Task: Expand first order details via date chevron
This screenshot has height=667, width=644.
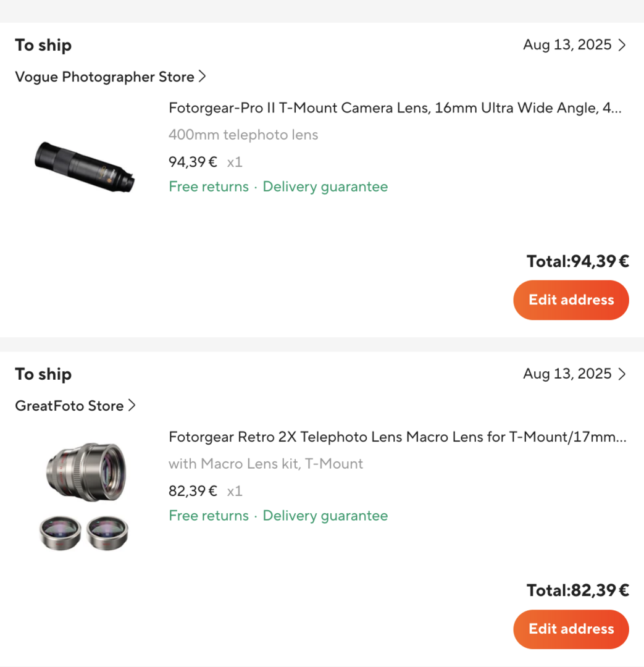Action: [x=622, y=45]
